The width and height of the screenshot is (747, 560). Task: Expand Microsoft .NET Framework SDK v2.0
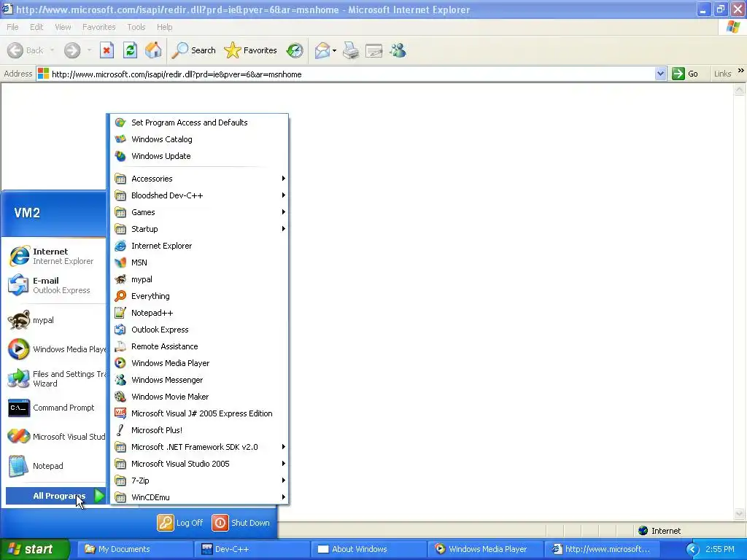[x=199, y=447]
